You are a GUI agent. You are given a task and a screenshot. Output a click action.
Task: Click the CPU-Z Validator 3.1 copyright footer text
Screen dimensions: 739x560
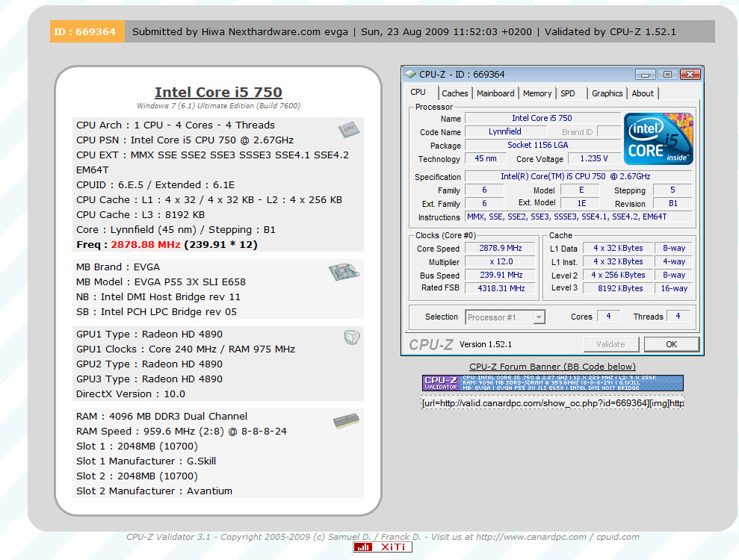tap(383, 537)
